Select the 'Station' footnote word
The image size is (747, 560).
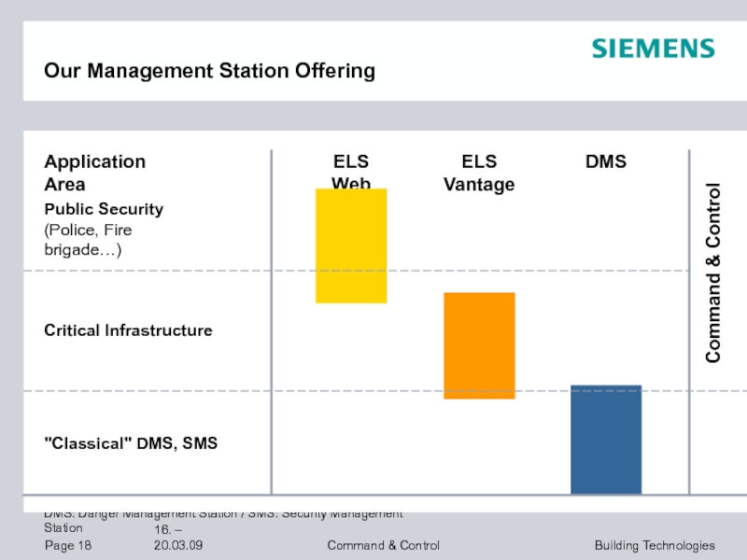63,527
